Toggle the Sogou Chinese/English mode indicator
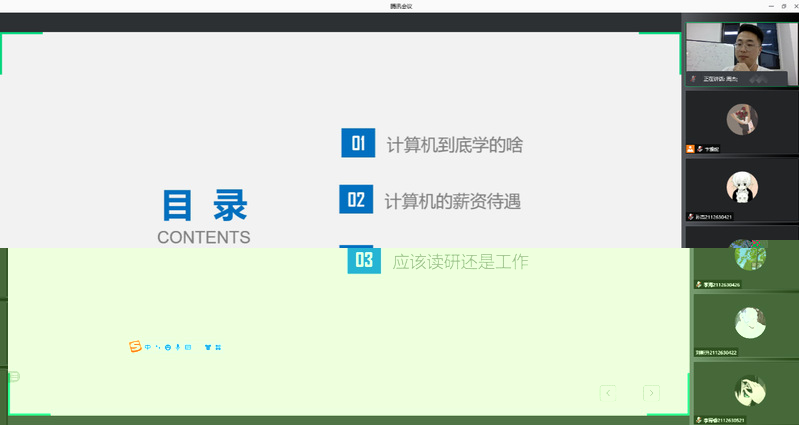799x425 pixels. [148, 347]
